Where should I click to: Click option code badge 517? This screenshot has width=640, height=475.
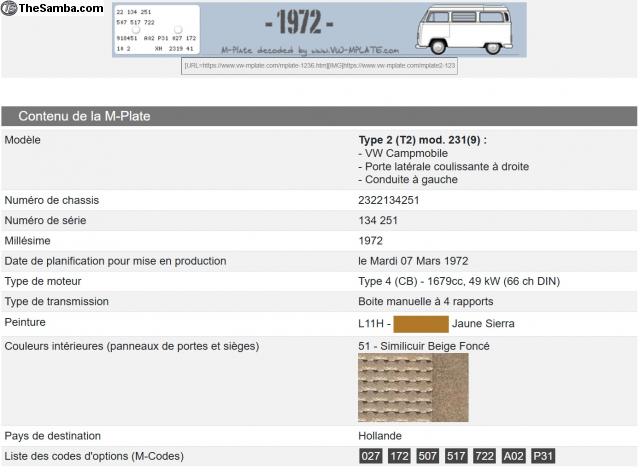(x=457, y=456)
